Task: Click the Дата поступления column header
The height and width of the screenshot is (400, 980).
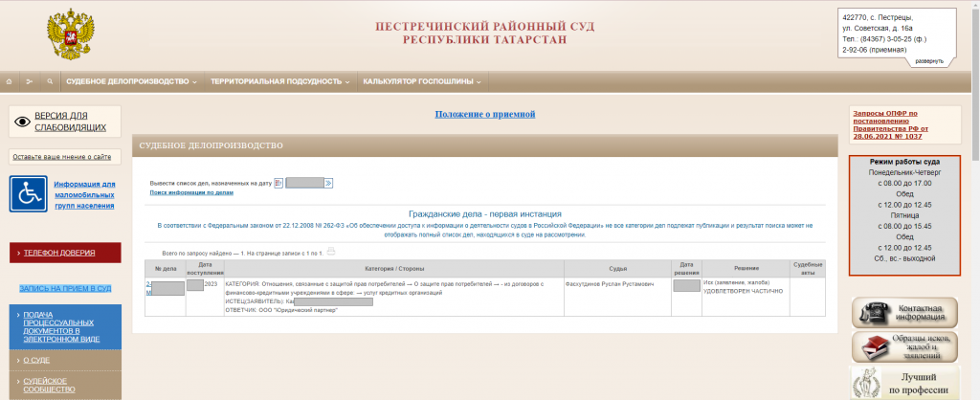Action: (x=205, y=269)
